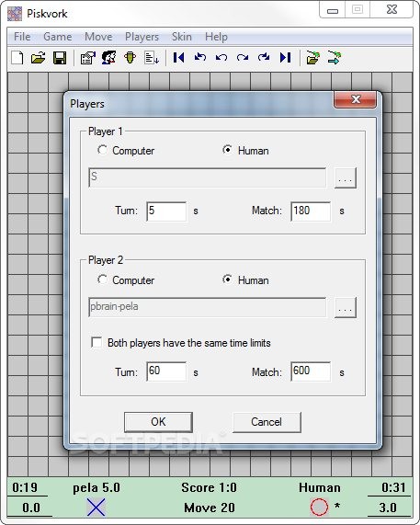The height and width of the screenshot is (525, 420).
Task: Jump to last move in toolbar
Action: pyautogui.click(x=285, y=58)
